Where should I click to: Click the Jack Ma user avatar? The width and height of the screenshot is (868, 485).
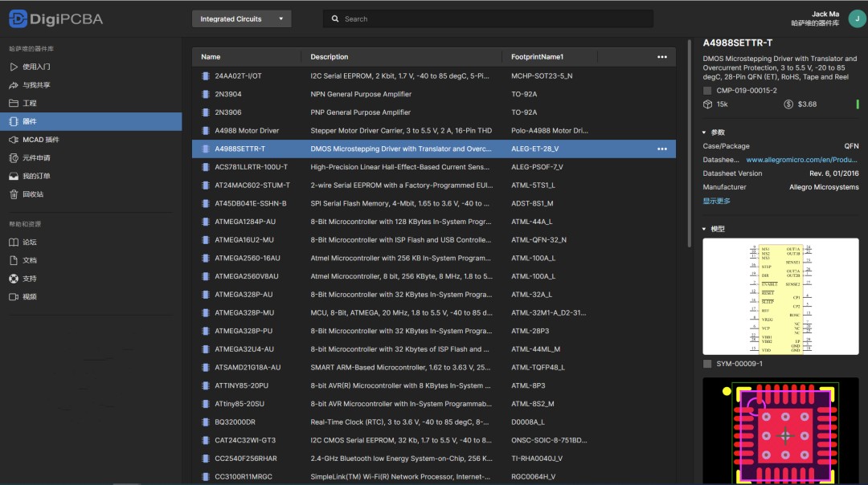pyautogui.click(x=857, y=18)
